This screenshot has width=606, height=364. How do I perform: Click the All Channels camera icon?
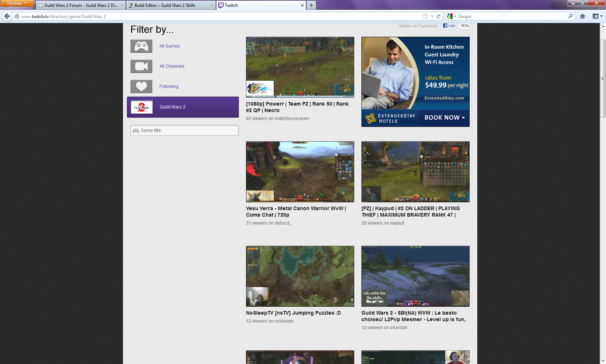141,66
